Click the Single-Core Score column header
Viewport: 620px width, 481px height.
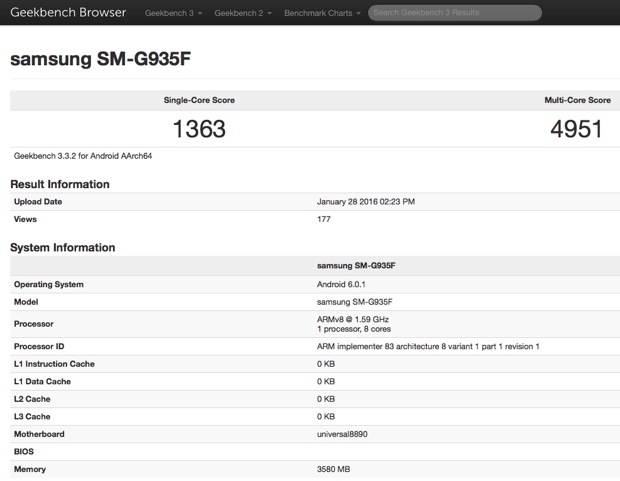[199, 100]
